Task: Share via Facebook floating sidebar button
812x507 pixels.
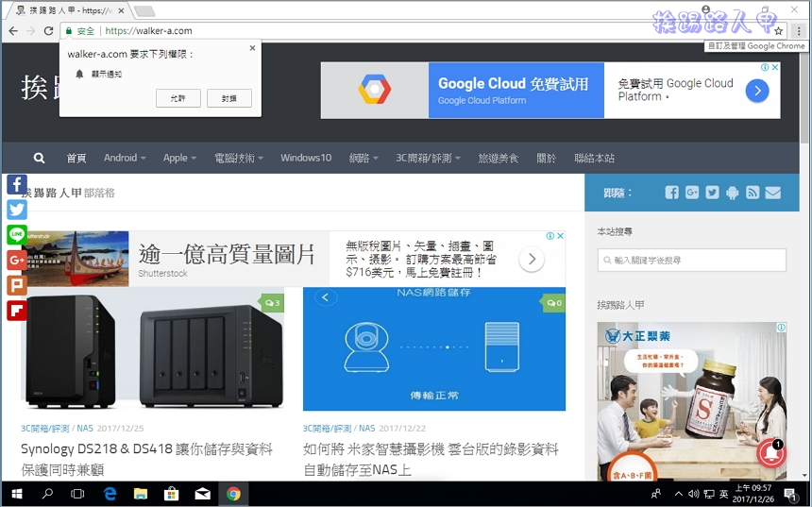Action: coord(17,184)
